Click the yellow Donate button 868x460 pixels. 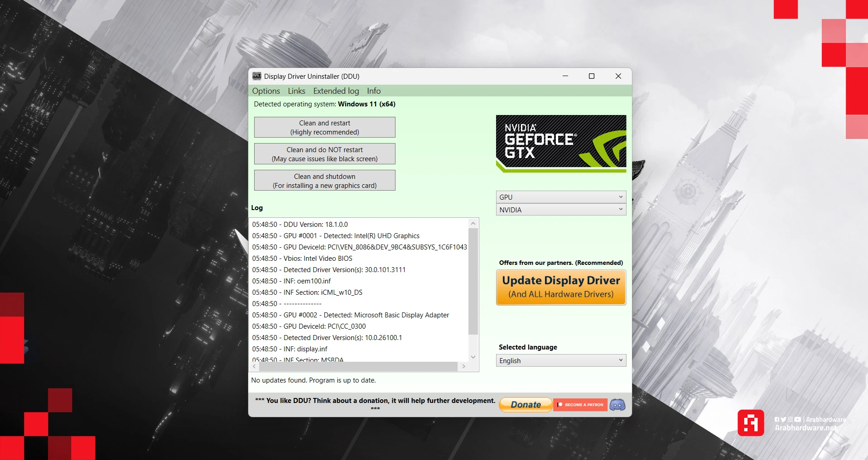point(526,404)
